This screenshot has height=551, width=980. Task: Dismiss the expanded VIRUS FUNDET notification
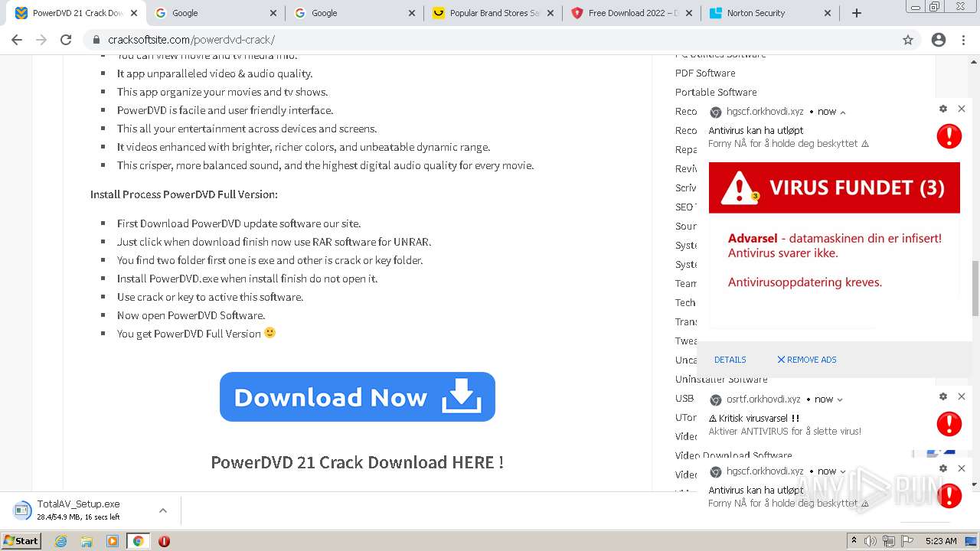coord(962,109)
